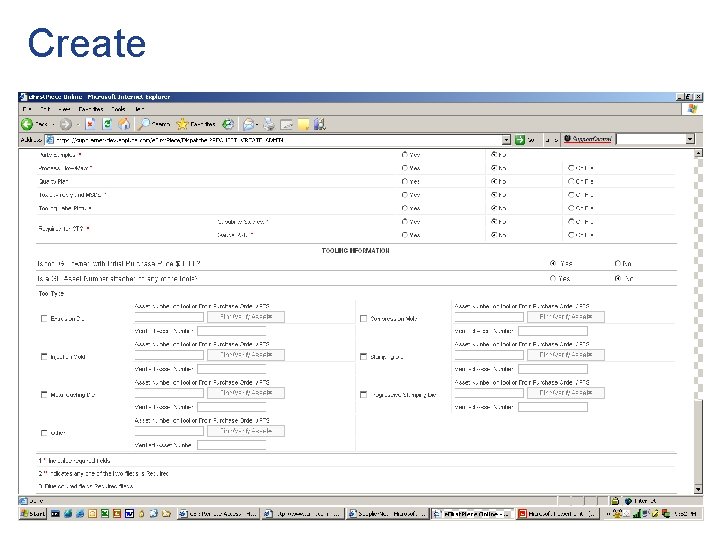Viewport: 720px width, 540px height.
Task: Click the scrollbar up arrow
Action: [698, 153]
